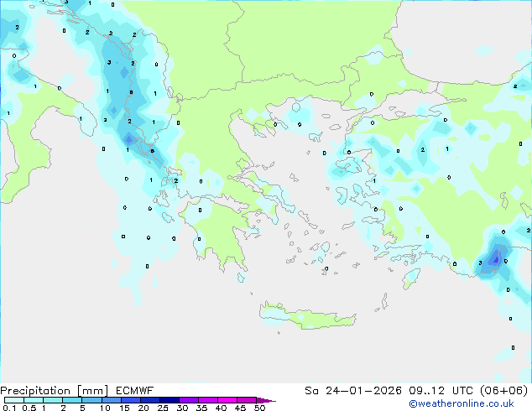The width and height of the screenshot is (532, 411).
Task: Click the 0.1–0.5 mm legend color box
Action: click(14, 400)
